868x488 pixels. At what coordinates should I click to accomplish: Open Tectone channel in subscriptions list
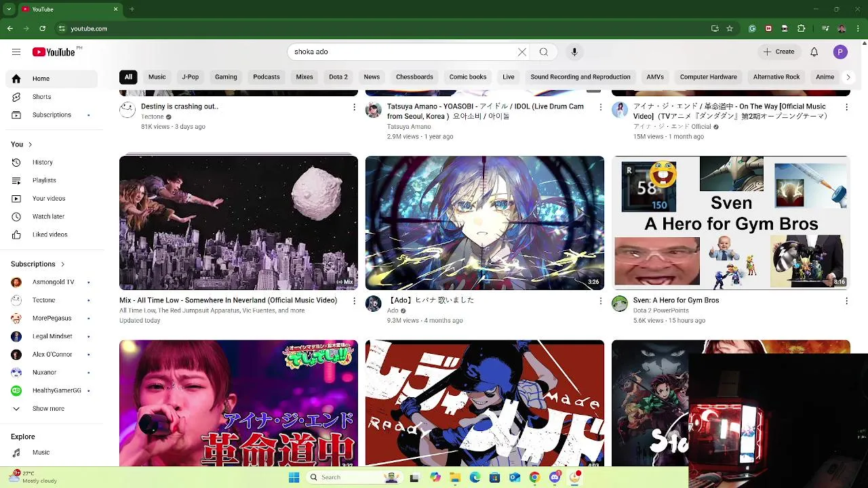(x=52, y=300)
